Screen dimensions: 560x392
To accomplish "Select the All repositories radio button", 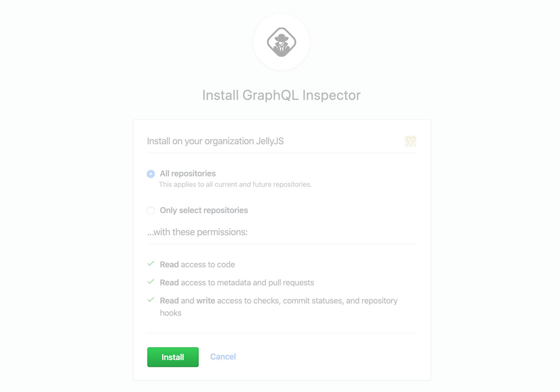I will tap(151, 174).
